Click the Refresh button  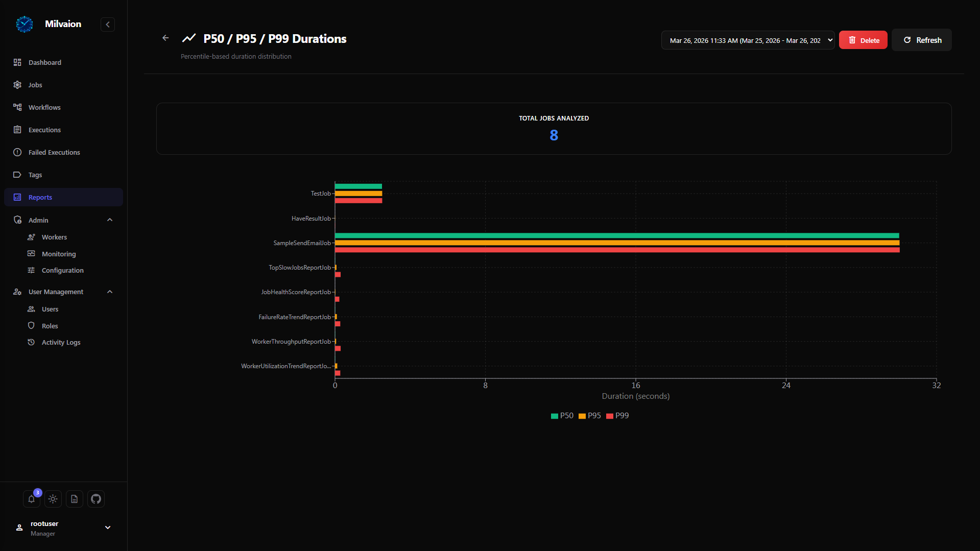[x=921, y=40]
